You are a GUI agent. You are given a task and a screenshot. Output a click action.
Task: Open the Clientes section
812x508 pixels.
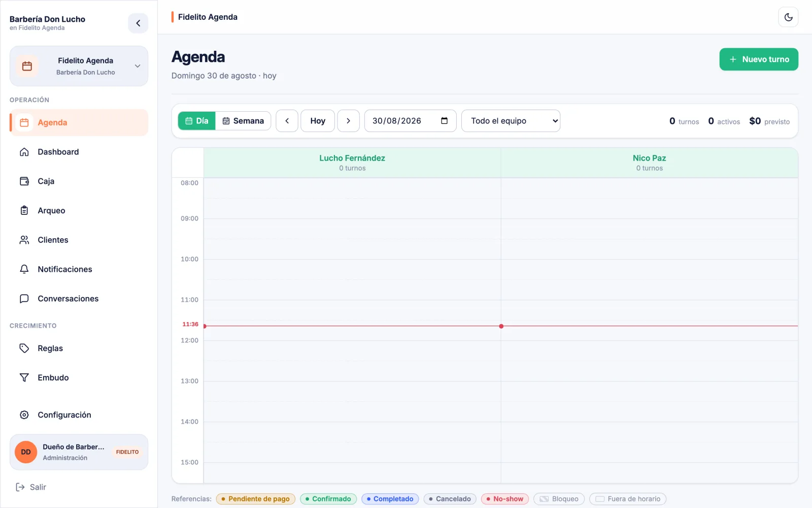click(79, 240)
